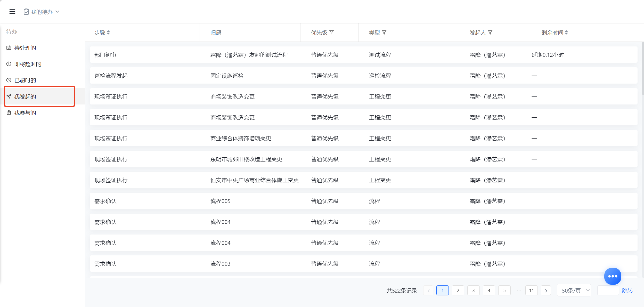Sort by the 步骤 column arrows
The image size is (644, 307).
[x=108, y=33]
